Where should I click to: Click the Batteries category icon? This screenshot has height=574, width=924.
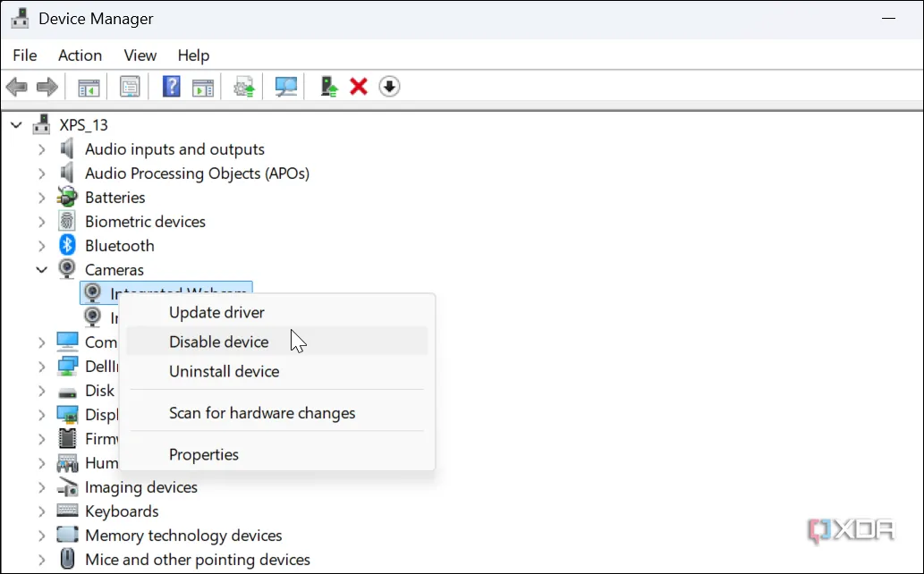67,197
